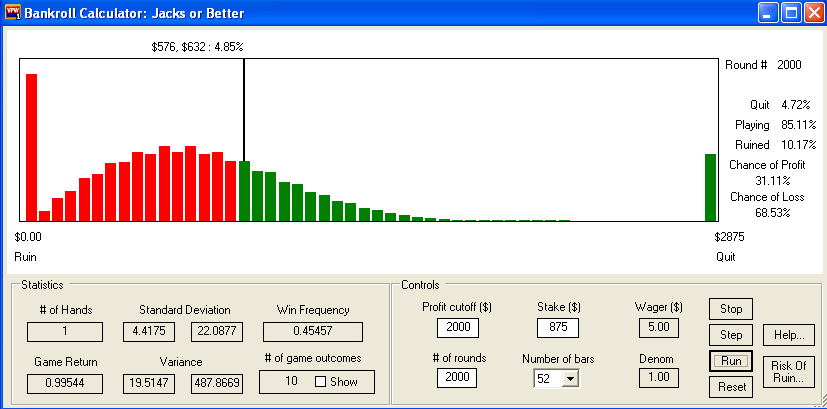Screen dimensions: 827x409
Task: Close the Bankroll Calculator window
Action: 814,12
